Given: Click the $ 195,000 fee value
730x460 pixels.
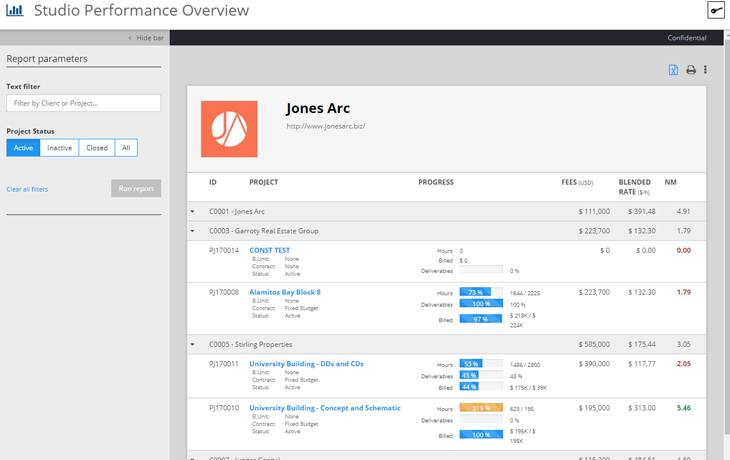Looking at the screenshot, I should pyautogui.click(x=594, y=407).
